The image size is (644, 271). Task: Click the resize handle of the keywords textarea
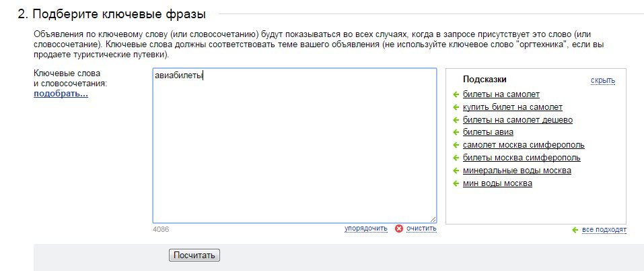[x=433, y=219]
